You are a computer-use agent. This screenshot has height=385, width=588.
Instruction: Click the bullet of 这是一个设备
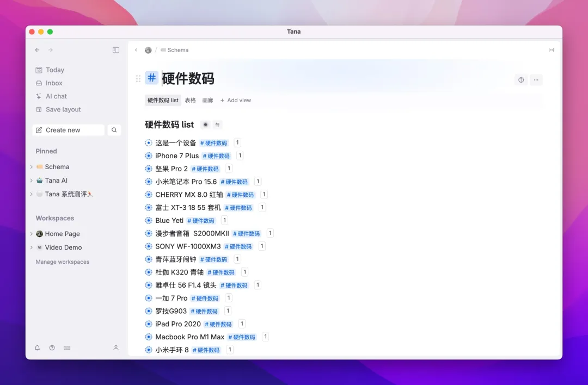[149, 142]
